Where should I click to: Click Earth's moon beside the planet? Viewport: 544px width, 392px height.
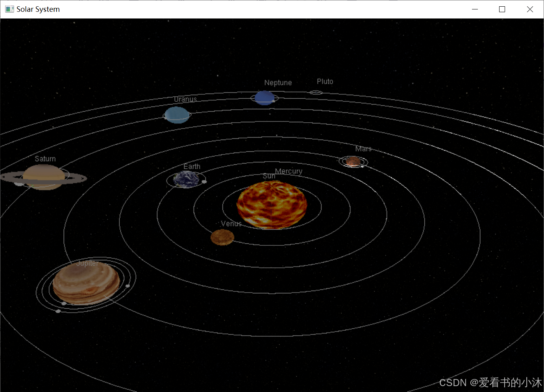204,182
